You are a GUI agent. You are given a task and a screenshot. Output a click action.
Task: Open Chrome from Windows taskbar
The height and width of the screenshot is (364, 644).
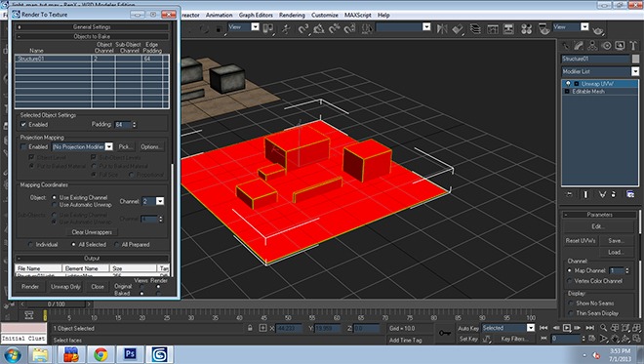pos(101,354)
